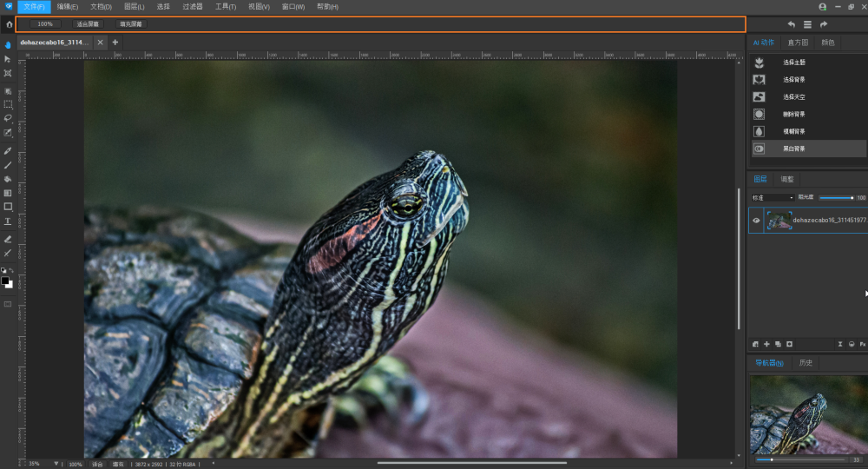868x469 pixels.
Task: Select the Crop tool
Action: [x=8, y=74]
